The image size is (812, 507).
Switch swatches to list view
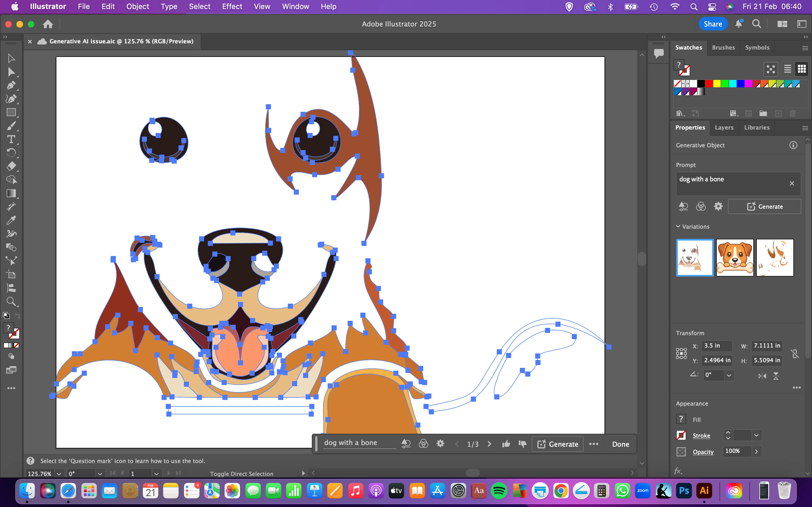[x=787, y=69]
